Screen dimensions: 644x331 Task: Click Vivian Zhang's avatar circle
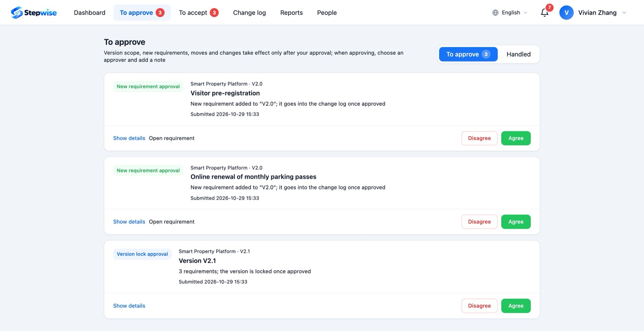pos(566,12)
